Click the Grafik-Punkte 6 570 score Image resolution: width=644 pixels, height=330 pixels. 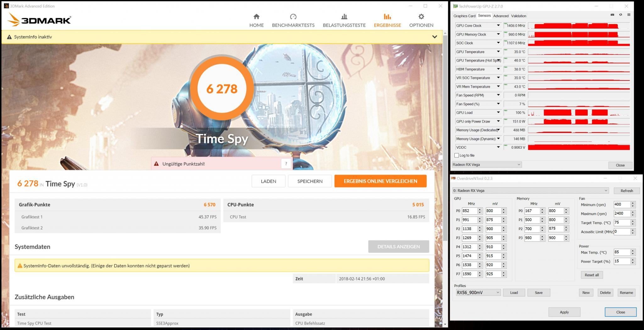[209, 205]
